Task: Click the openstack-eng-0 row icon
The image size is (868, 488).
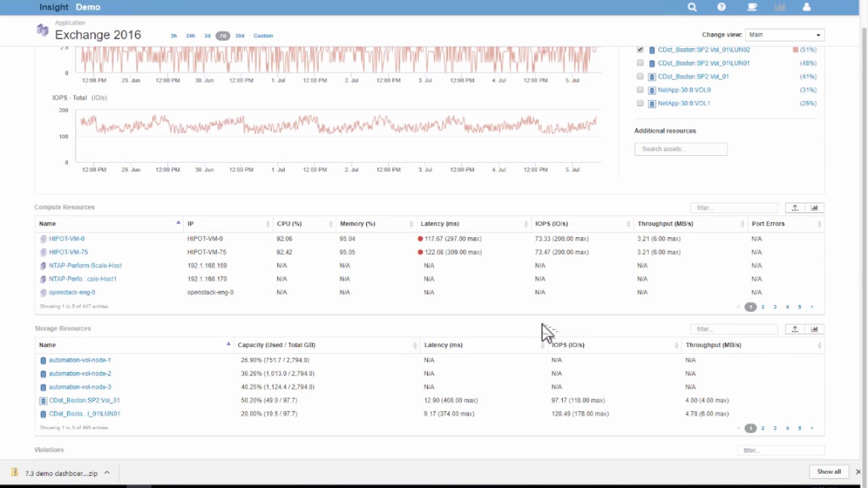Action: tap(43, 293)
